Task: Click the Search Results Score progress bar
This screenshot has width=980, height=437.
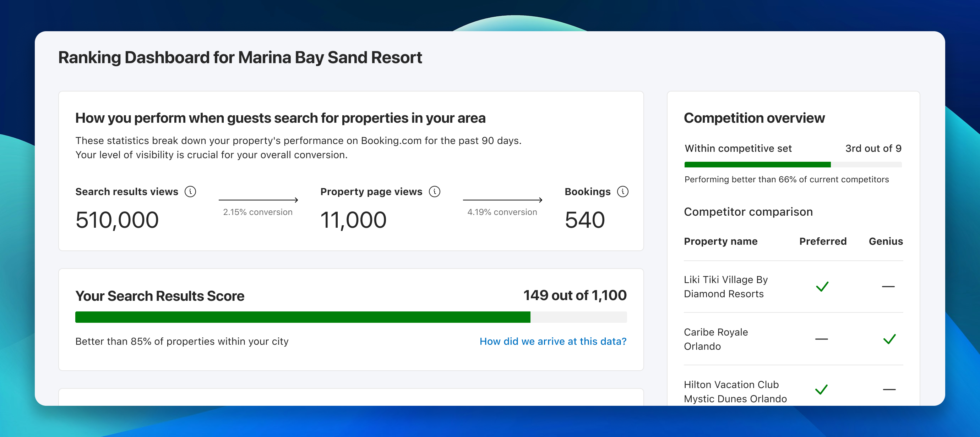Action: (x=351, y=317)
